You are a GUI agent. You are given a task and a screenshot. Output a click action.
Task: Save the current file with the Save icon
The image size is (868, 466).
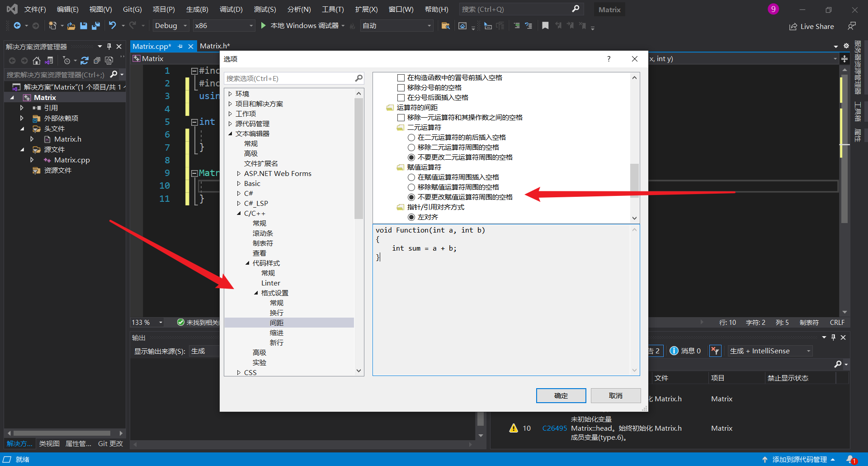pyautogui.click(x=84, y=26)
